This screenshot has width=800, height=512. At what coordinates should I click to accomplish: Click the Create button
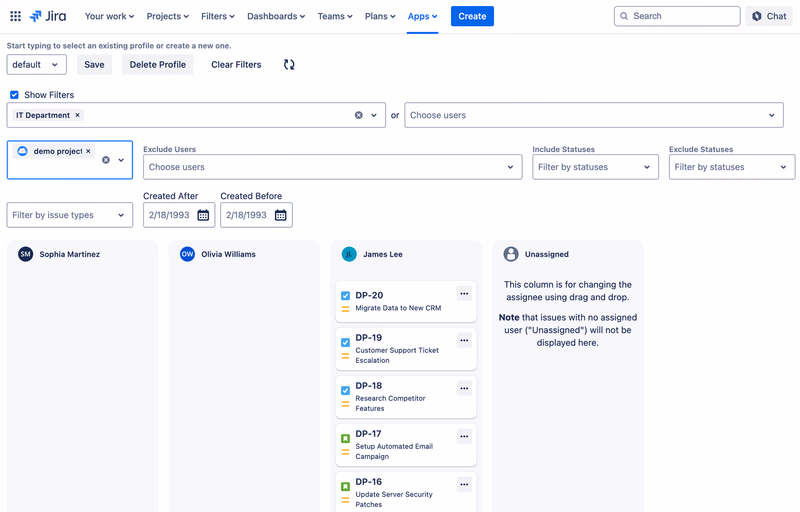472,16
